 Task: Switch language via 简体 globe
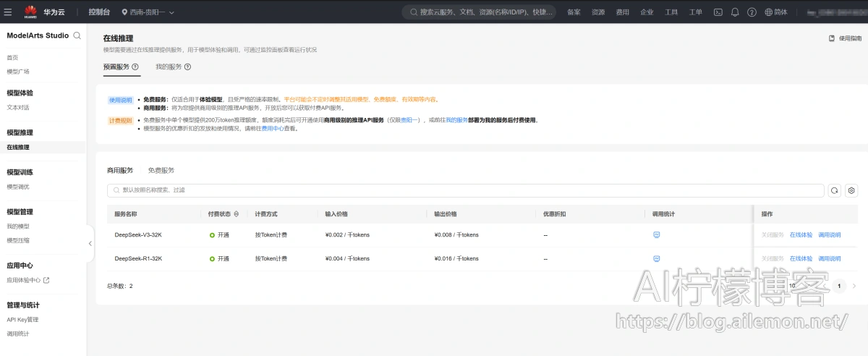click(776, 12)
